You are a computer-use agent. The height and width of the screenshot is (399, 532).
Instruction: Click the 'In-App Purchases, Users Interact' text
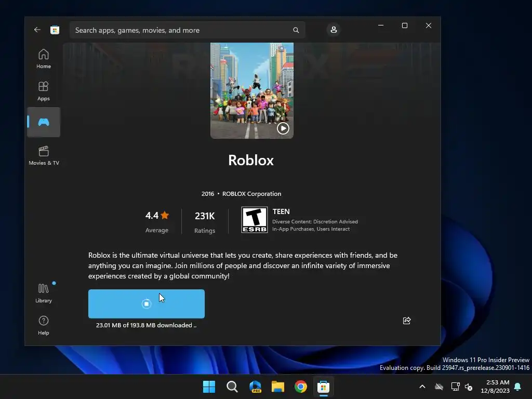311,229
